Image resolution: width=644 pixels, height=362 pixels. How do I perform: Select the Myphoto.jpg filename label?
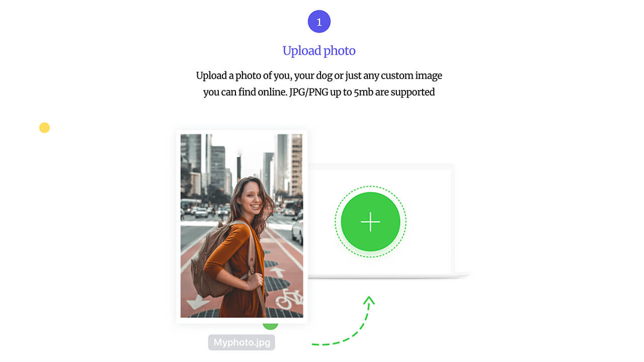click(x=242, y=343)
